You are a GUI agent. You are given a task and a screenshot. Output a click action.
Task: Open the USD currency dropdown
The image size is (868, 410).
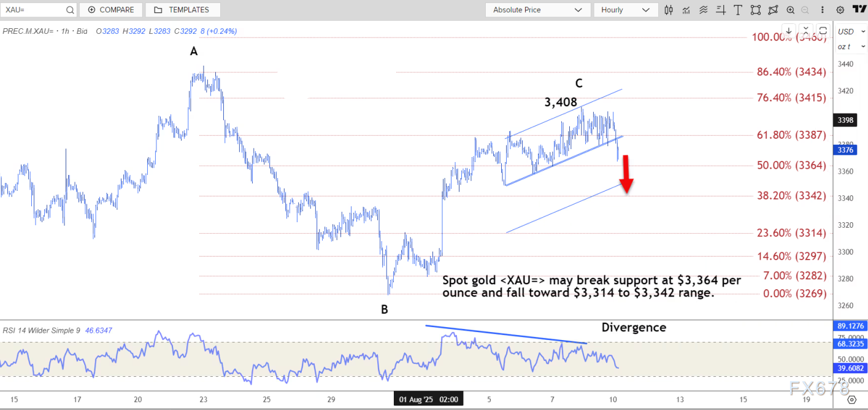(x=849, y=31)
